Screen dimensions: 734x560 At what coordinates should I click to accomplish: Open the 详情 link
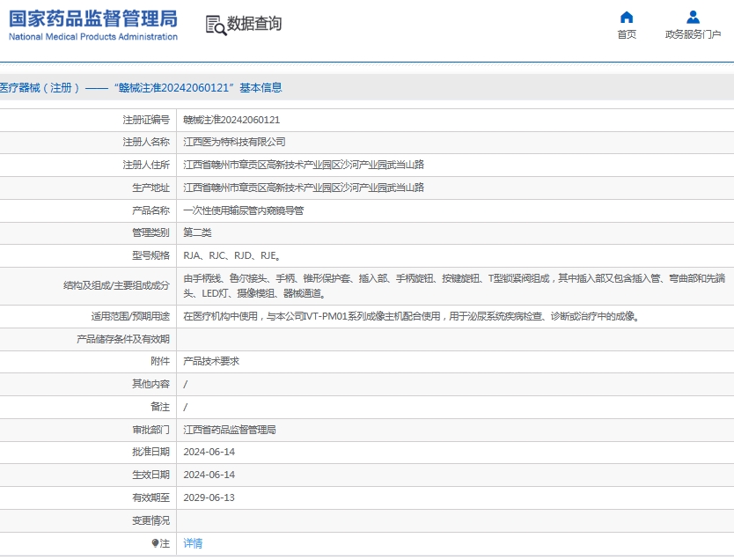(193, 543)
